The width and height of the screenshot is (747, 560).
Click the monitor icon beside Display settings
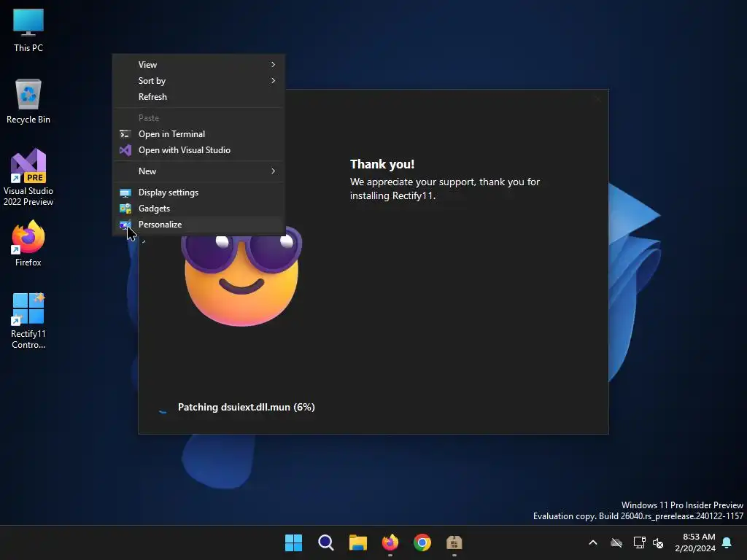pyautogui.click(x=125, y=192)
